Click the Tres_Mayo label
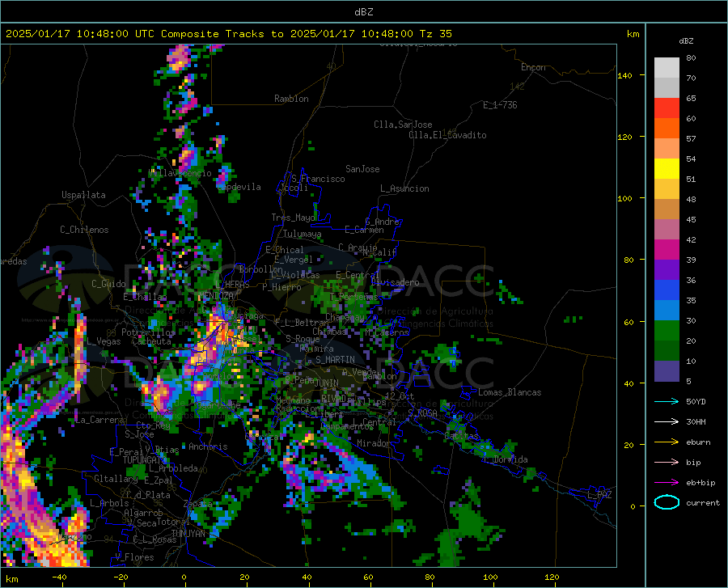The image size is (728, 588). tap(293, 218)
